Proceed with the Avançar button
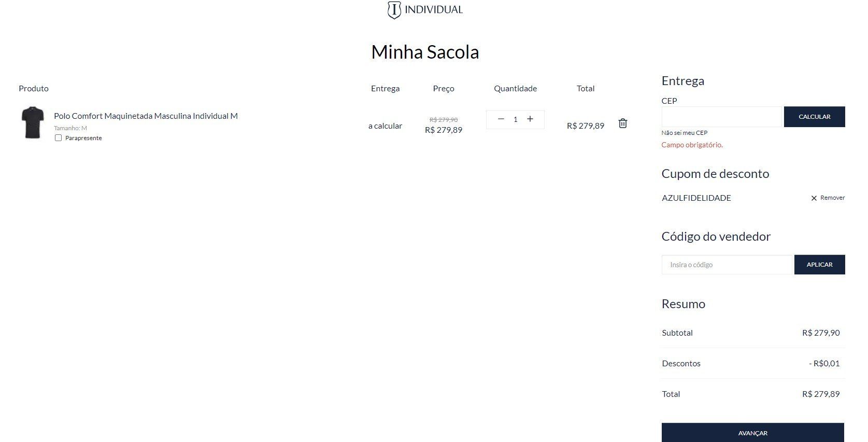 click(x=752, y=433)
